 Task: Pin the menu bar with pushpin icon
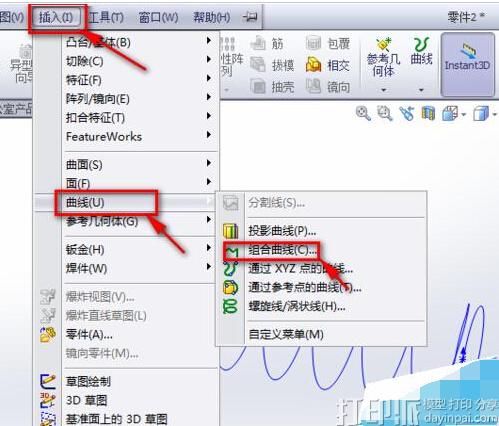[x=250, y=16]
